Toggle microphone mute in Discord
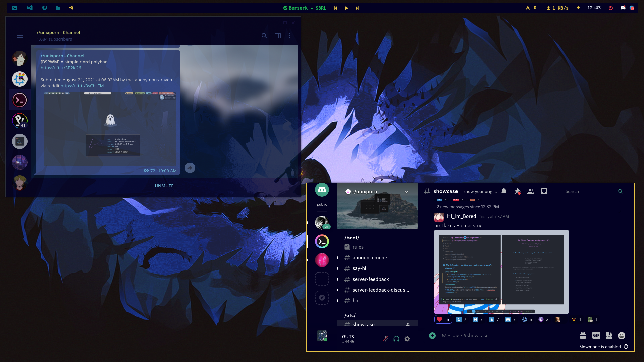This screenshot has height=362, width=644. tap(386, 339)
